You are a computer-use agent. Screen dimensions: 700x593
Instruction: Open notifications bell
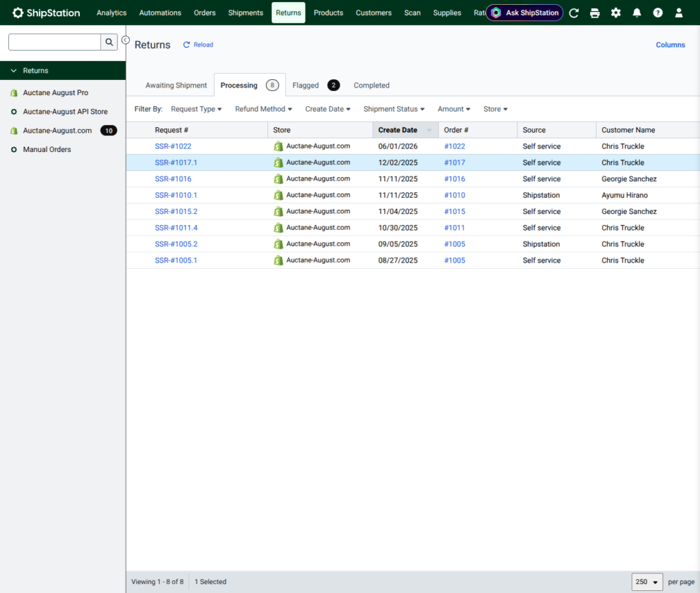tap(636, 12)
